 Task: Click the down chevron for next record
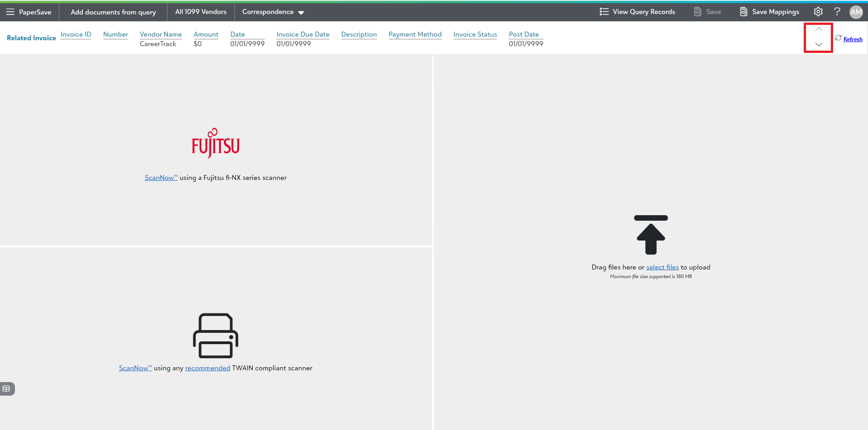click(818, 44)
